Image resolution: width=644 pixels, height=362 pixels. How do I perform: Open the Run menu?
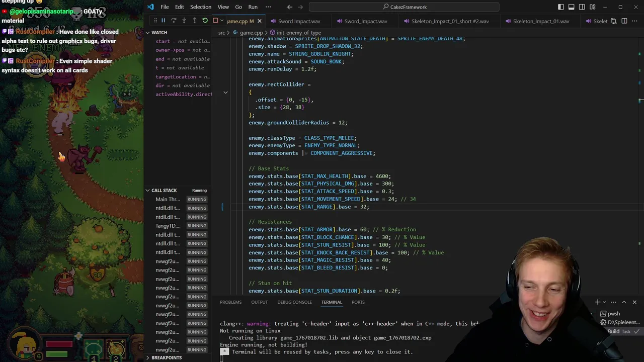tap(253, 7)
